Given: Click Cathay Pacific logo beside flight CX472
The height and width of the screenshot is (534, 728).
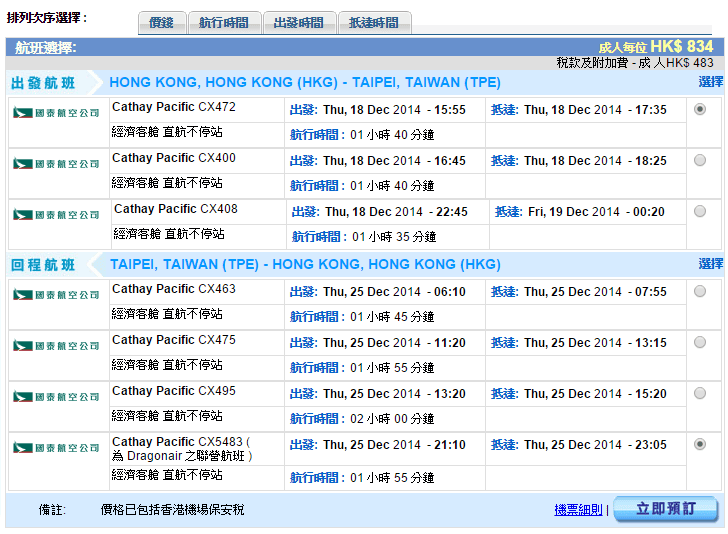Looking at the screenshot, I should pyautogui.click(x=56, y=112).
